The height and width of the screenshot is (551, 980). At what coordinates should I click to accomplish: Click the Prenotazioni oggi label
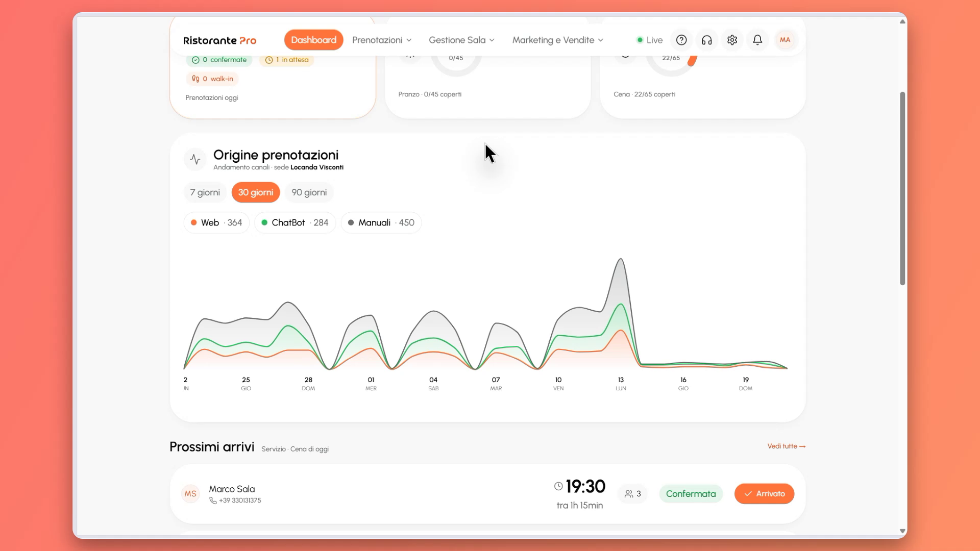click(x=212, y=97)
